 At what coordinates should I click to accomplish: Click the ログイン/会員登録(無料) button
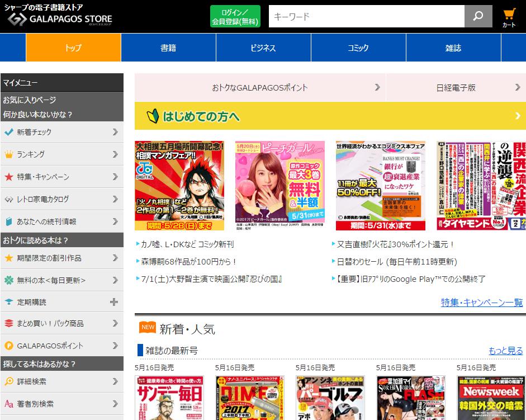[235, 16]
